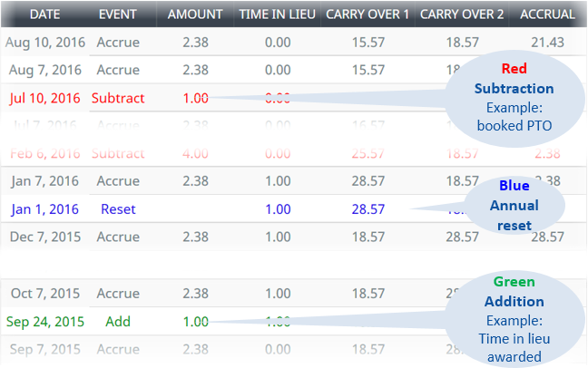The width and height of the screenshot is (588, 368).
Task: Open the red Jul 10, 2016 entry
Action: (44, 98)
